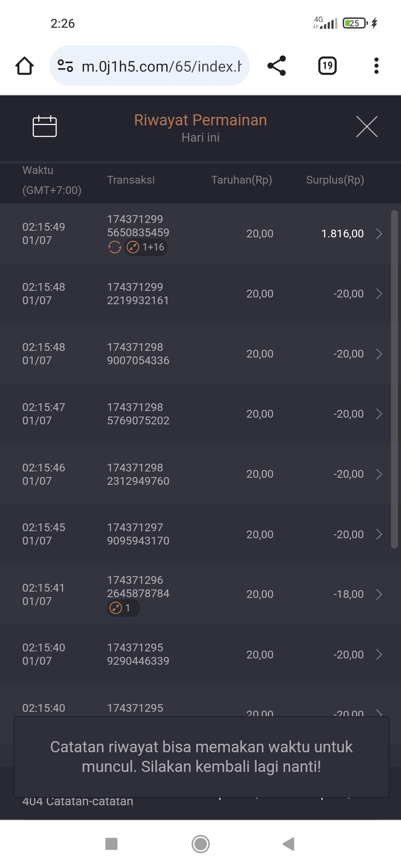Expand details for the 1.816,00 surplus row
Viewport: 401px width, 868px height.
[379, 234]
